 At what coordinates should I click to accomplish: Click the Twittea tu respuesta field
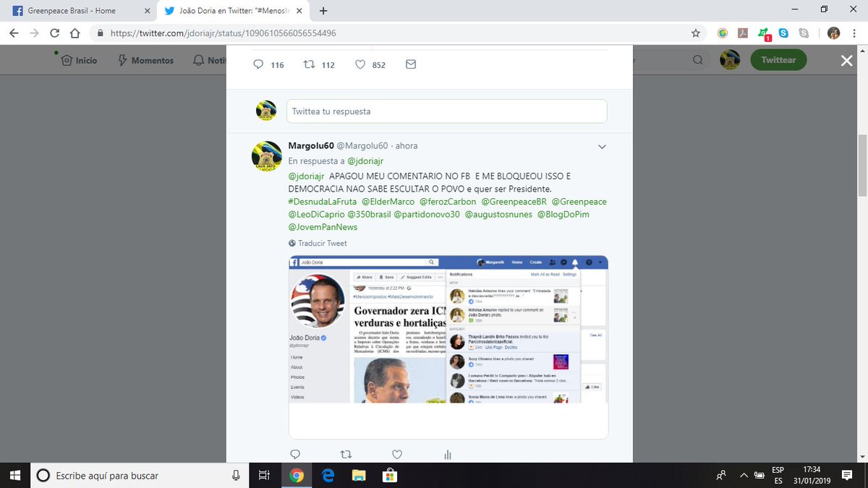[446, 111]
